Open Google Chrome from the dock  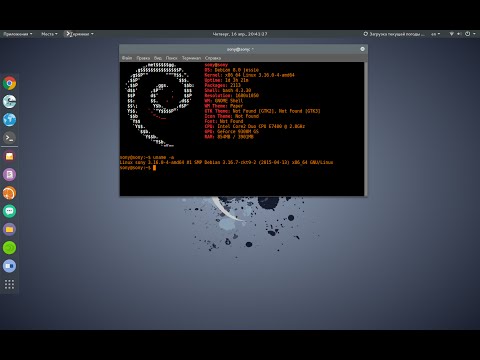(9, 83)
